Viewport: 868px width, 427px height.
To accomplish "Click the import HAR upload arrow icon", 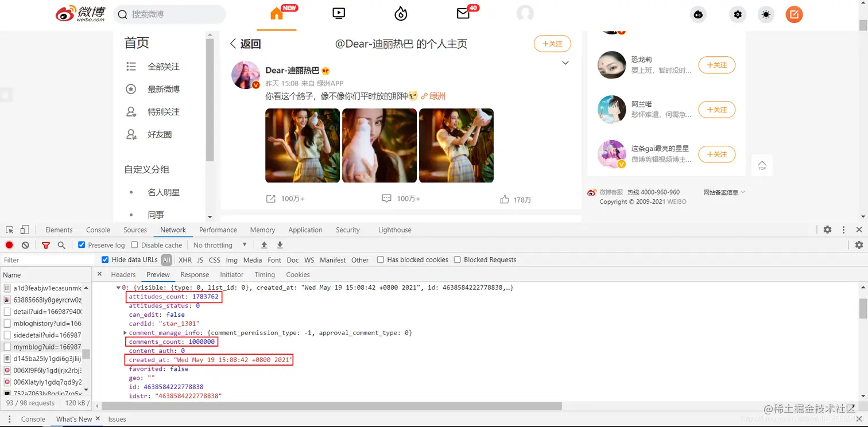I will pyautogui.click(x=264, y=245).
